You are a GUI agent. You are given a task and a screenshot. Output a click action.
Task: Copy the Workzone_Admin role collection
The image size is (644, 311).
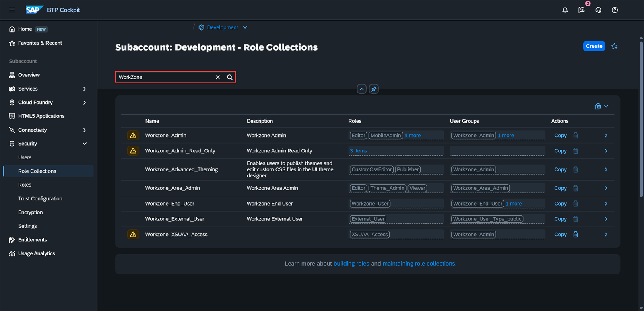[x=560, y=136]
